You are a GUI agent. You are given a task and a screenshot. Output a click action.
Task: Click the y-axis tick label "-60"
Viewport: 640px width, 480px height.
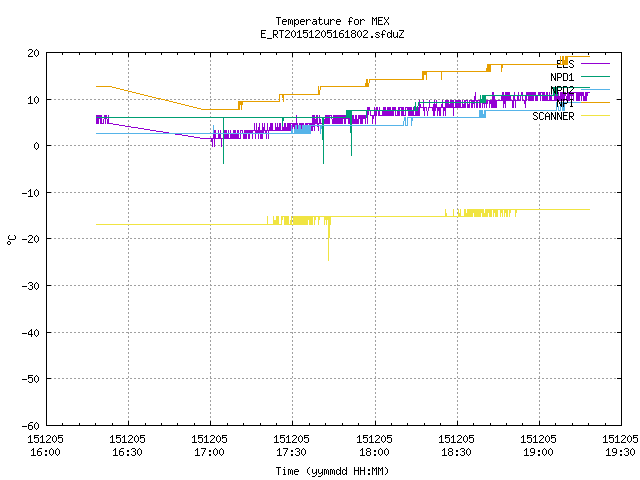click(31, 426)
